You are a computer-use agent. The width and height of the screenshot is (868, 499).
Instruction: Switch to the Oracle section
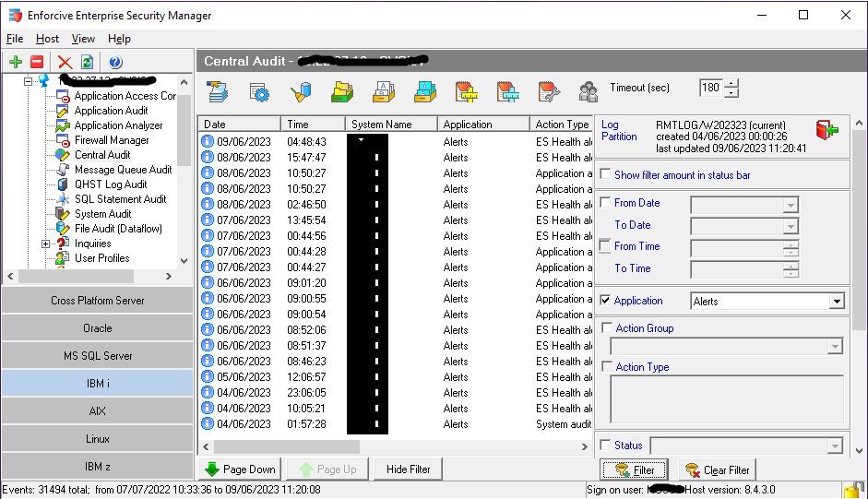pos(98,328)
